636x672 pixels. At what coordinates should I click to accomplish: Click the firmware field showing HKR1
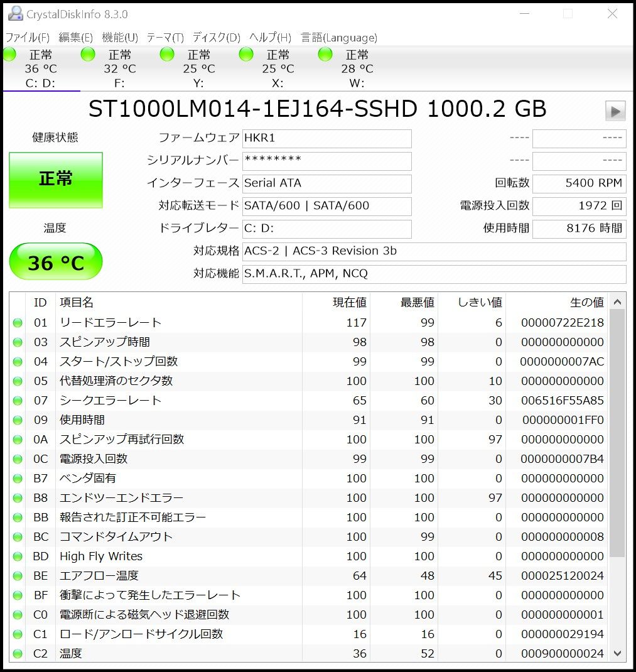(x=326, y=138)
